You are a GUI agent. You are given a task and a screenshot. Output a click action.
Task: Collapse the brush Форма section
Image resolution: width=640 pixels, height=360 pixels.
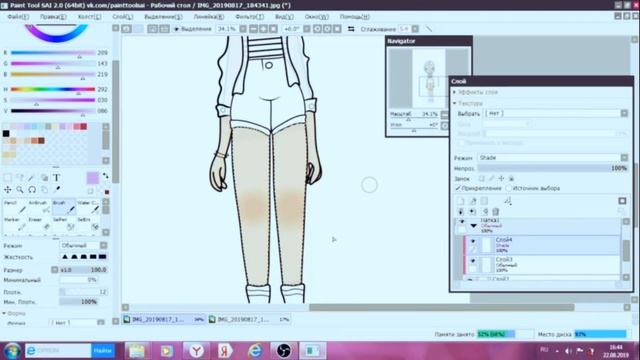pyautogui.click(x=14, y=313)
